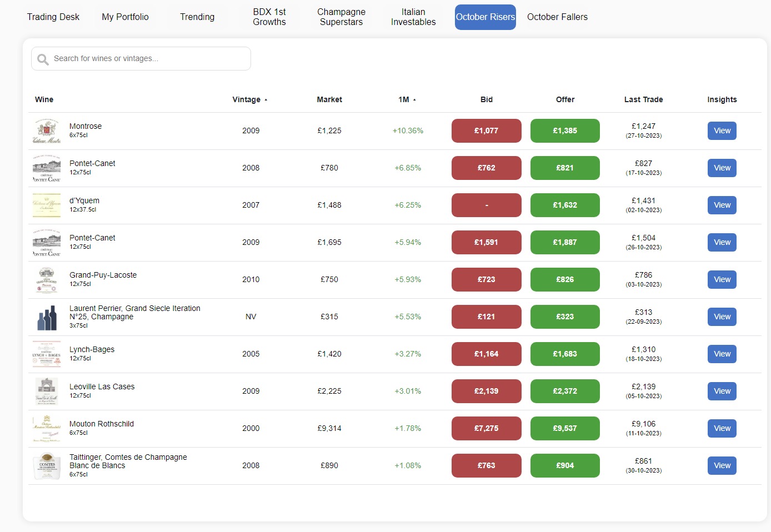Click Laurent Perrier bid £121
This screenshot has height=532, width=771.
487,317
